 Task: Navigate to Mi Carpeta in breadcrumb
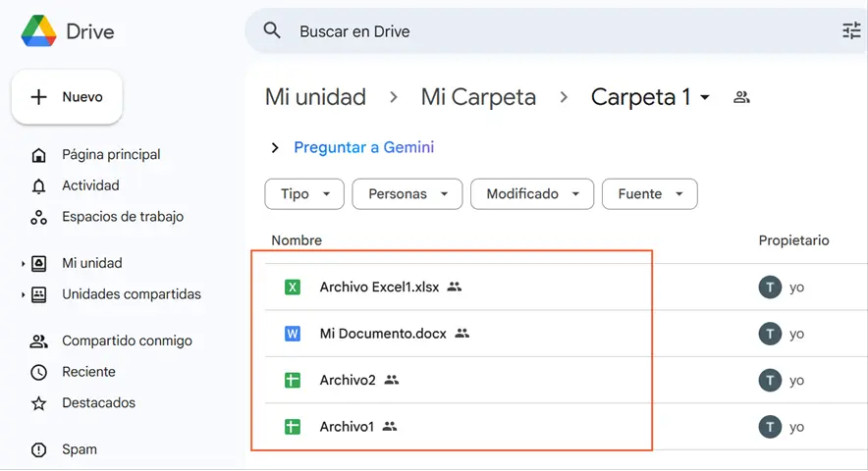click(478, 97)
